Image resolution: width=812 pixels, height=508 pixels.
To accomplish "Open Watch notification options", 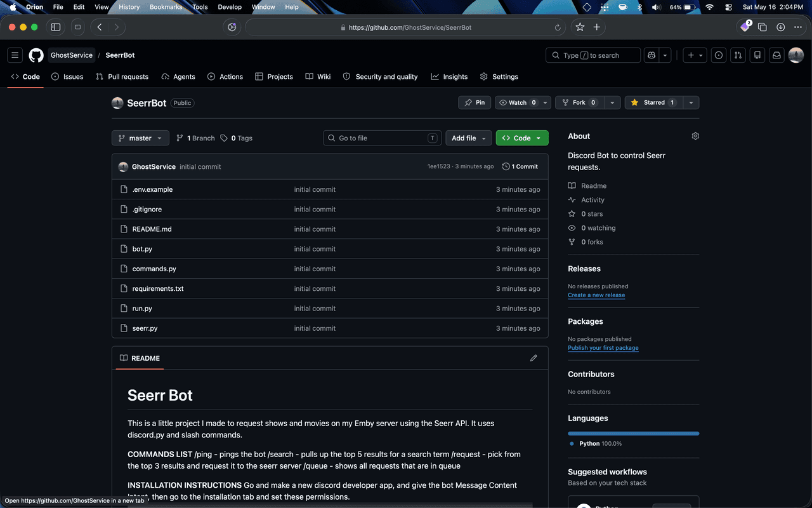I will [523, 103].
